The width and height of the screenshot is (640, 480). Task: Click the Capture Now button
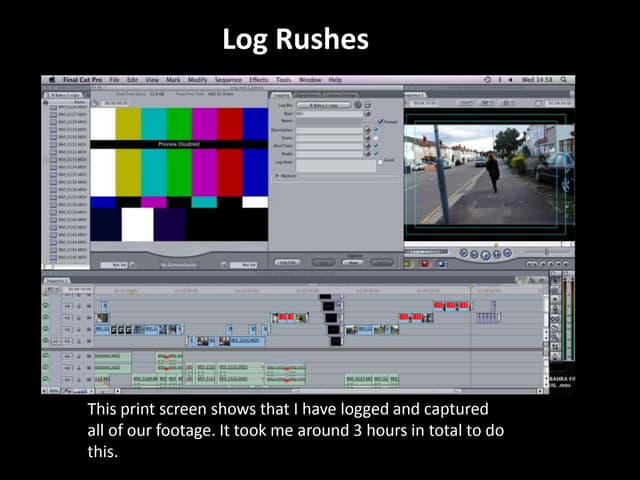[353, 262]
